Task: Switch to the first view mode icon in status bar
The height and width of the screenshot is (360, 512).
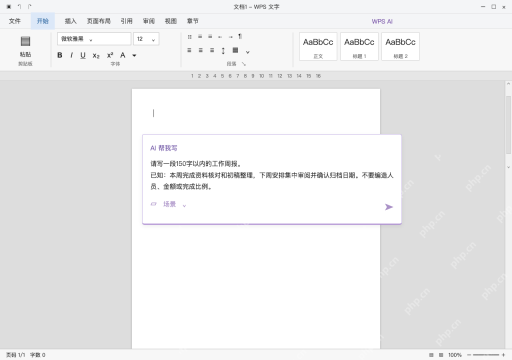Action: 431,355
